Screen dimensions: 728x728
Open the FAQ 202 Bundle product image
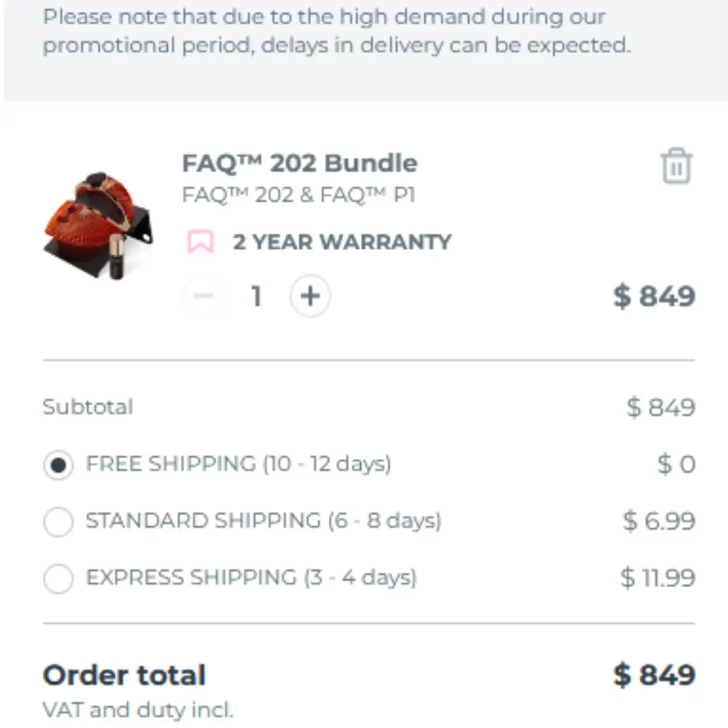(x=98, y=222)
